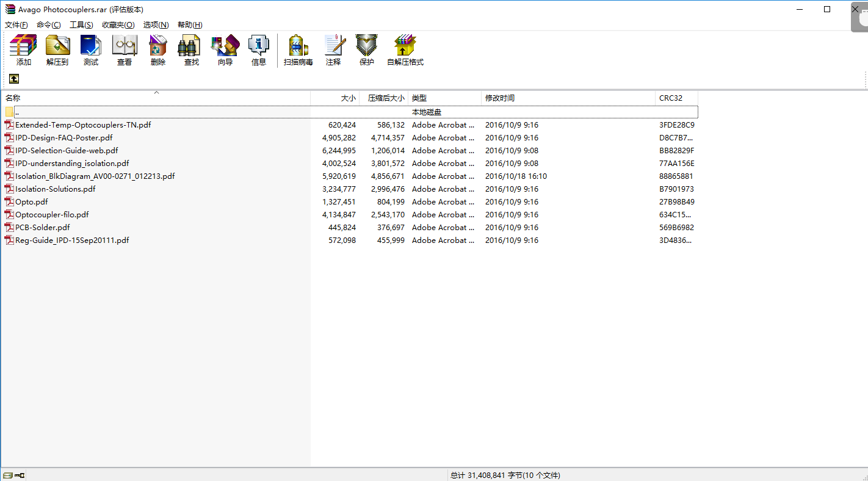
Task: Click the 扫描病毒 (Virus scan) icon
Action: [298, 46]
